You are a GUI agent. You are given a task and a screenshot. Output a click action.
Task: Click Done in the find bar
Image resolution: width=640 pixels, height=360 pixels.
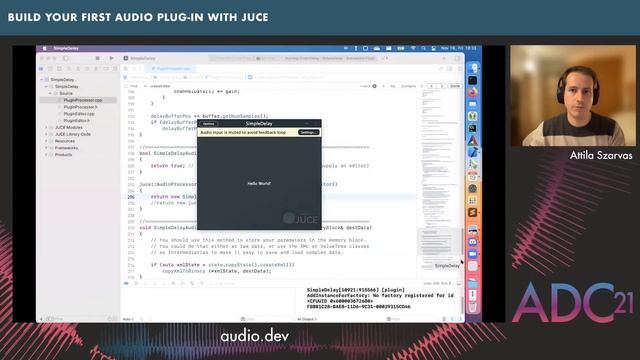pos(455,86)
